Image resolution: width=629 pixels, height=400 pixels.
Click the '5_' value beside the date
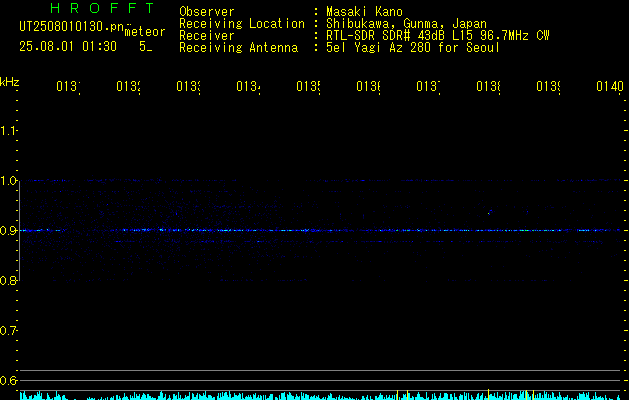point(146,47)
